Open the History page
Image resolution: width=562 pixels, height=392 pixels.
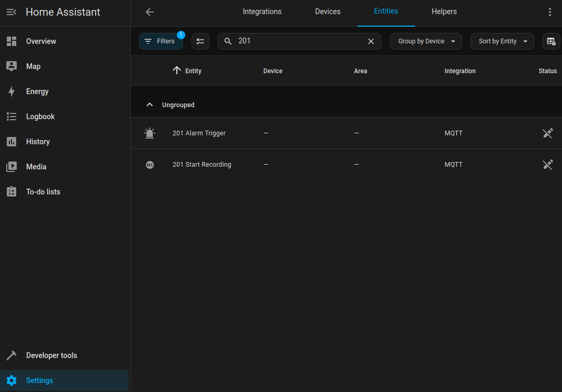(64, 142)
